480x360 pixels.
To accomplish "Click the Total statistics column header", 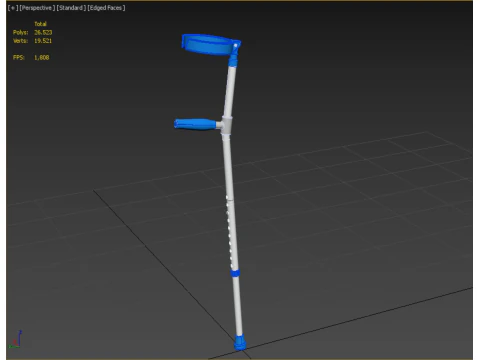I will (x=40, y=24).
